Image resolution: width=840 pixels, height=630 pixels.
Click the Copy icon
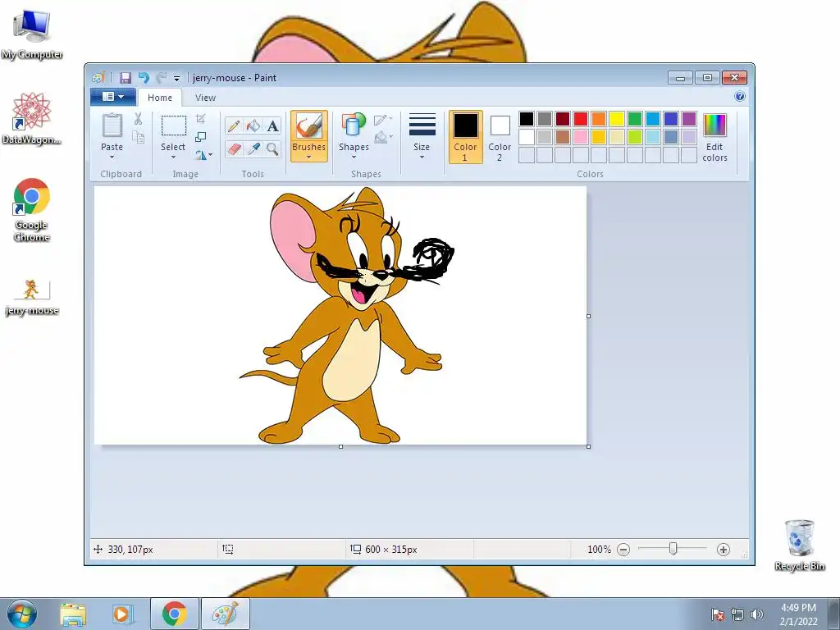click(x=138, y=137)
